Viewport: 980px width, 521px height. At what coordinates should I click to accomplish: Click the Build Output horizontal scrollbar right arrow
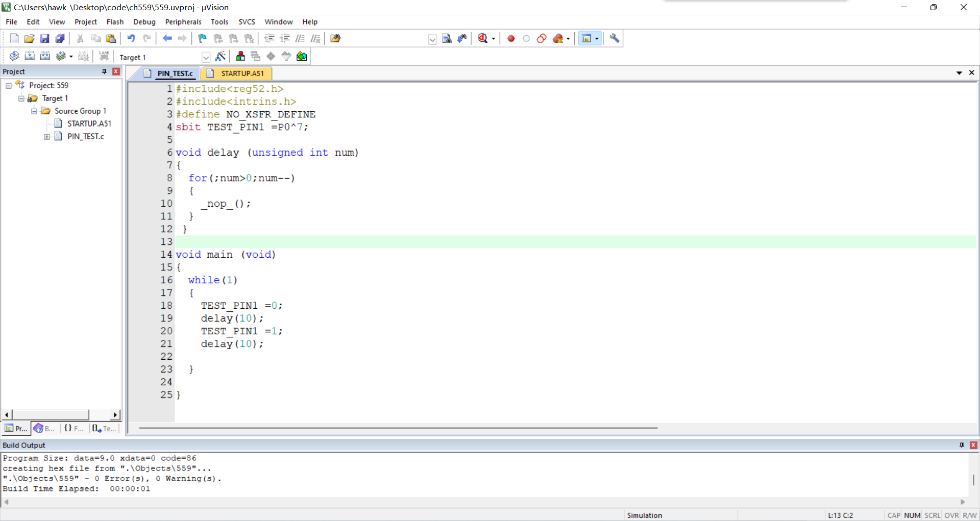click(963, 502)
